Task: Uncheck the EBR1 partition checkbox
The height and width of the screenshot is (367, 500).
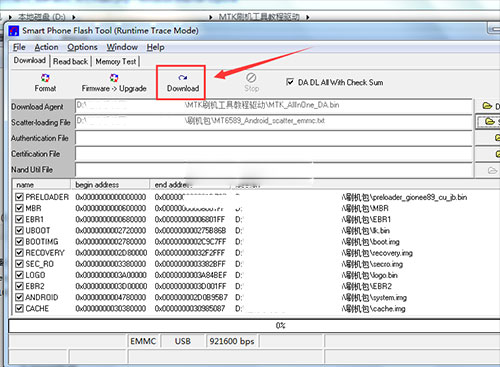Action: click(19, 219)
